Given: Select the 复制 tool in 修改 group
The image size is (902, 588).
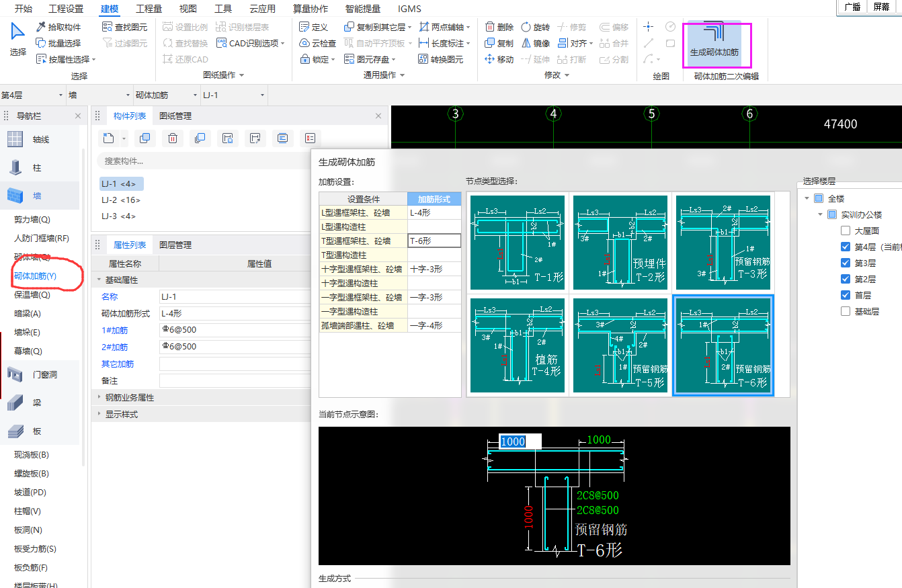Looking at the screenshot, I should tap(499, 43).
